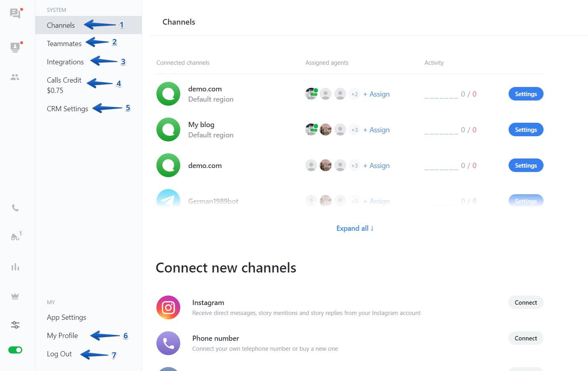
Task: Click the Instagram logo icon
Action: point(168,307)
